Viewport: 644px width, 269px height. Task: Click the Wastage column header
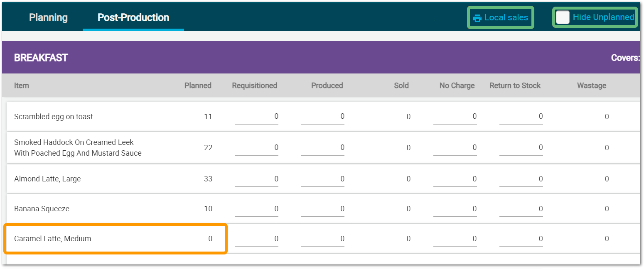(x=591, y=86)
